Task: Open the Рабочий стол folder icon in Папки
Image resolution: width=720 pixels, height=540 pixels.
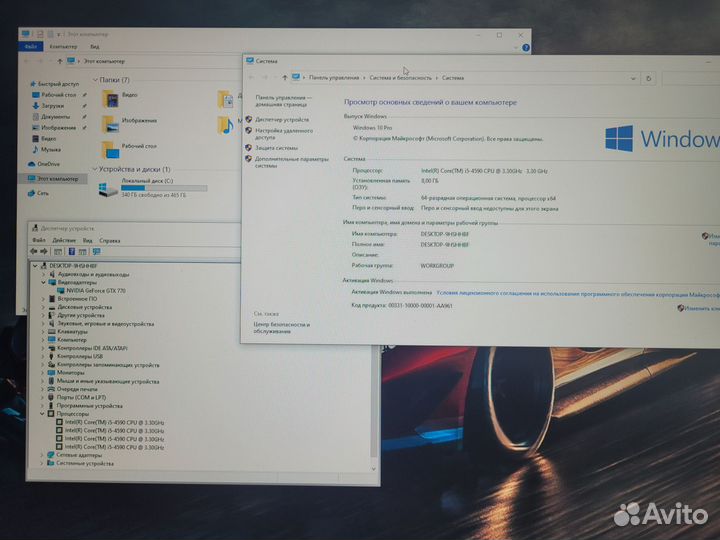Action: coord(110,150)
